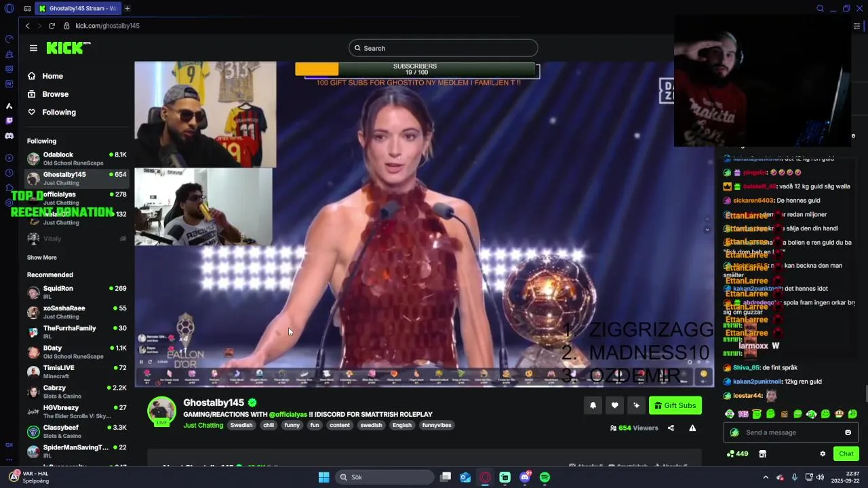Image resolution: width=868 pixels, height=488 pixels.
Task: Open chat settings gear icon
Action: pos(823,454)
